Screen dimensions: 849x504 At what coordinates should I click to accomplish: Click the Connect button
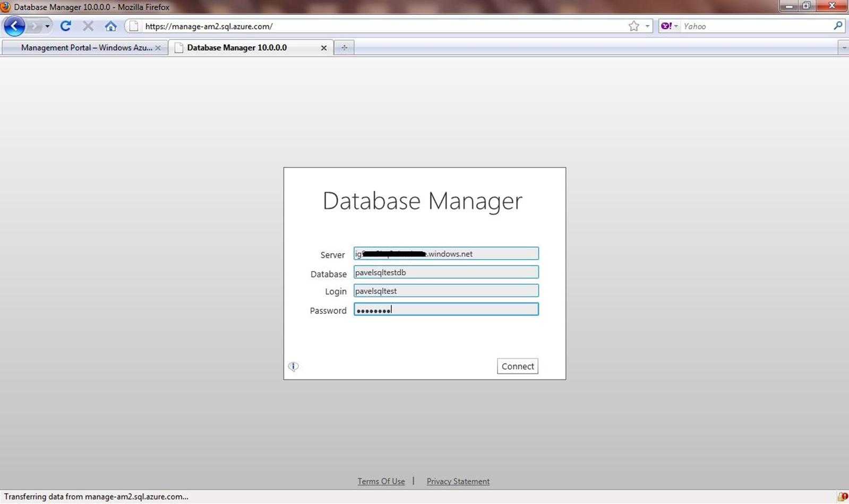(x=518, y=366)
